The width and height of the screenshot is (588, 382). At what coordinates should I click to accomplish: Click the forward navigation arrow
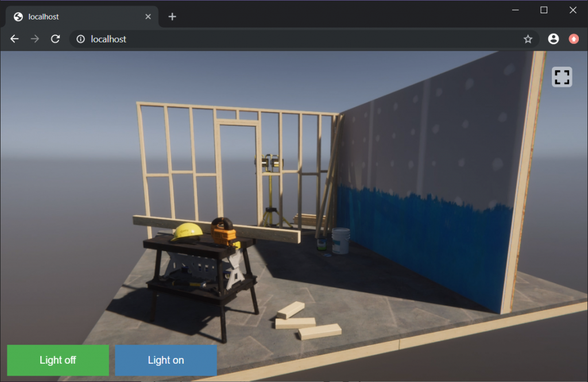[35, 39]
